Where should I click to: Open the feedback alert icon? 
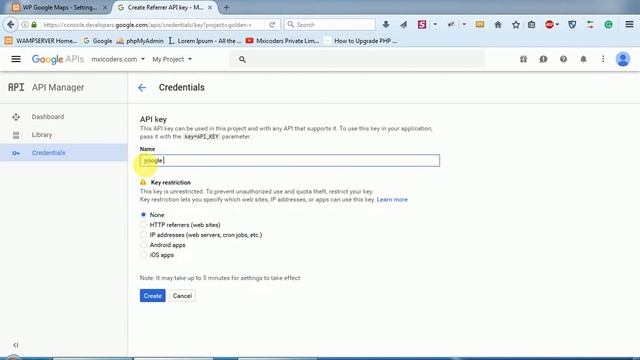pyautogui.click(x=543, y=59)
